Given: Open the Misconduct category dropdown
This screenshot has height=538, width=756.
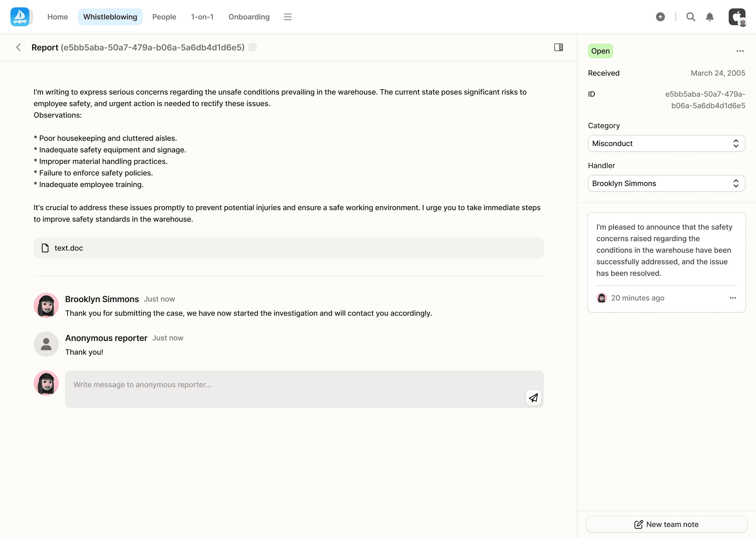Looking at the screenshot, I should point(666,143).
